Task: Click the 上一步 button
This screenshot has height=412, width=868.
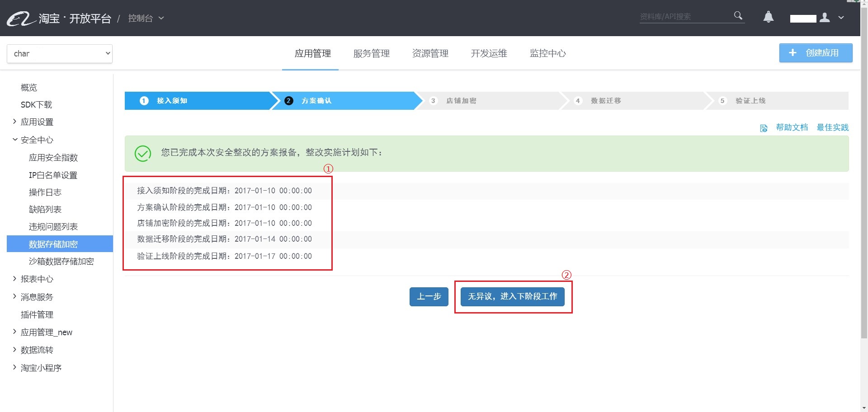Action: pyautogui.click(x=429, y=297)
